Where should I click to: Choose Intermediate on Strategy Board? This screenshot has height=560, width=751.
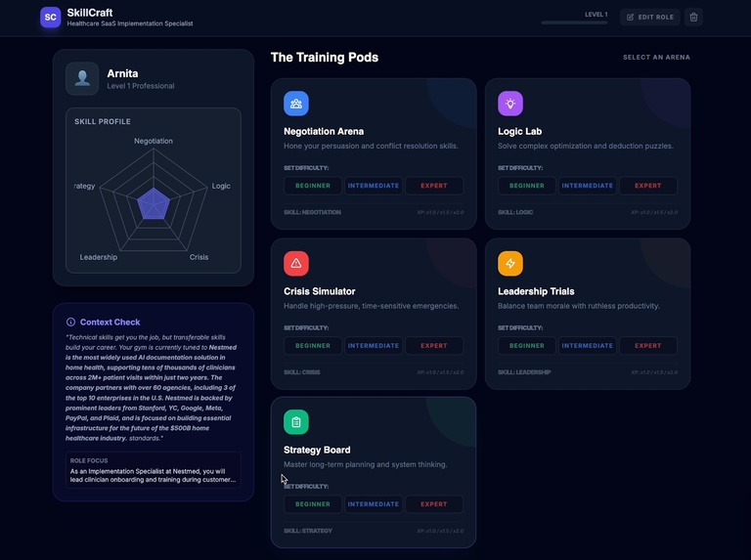point(374,504)
